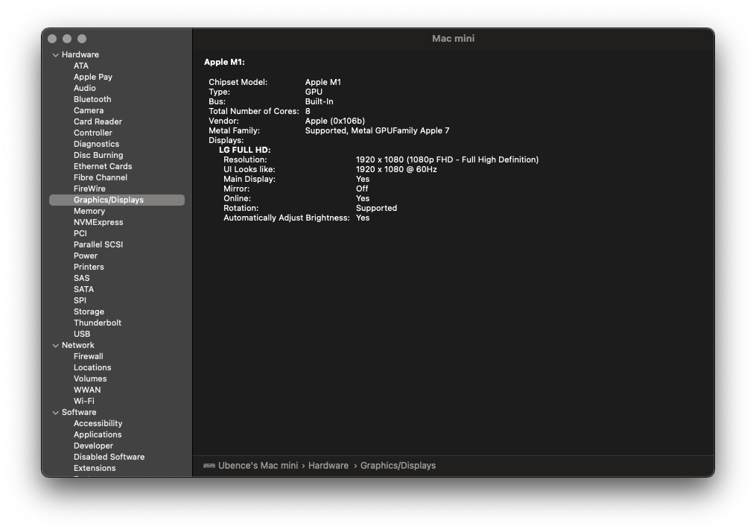This screenshot has width=756, height=532.
Task: Select Apple Pay in the sidebar
Action: [93, 77]
